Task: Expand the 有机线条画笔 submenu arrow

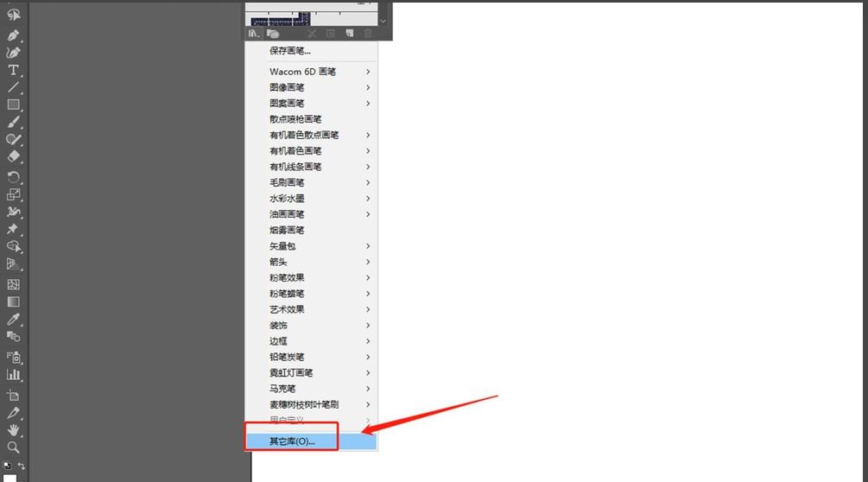Action: click(x=368, y=167)
